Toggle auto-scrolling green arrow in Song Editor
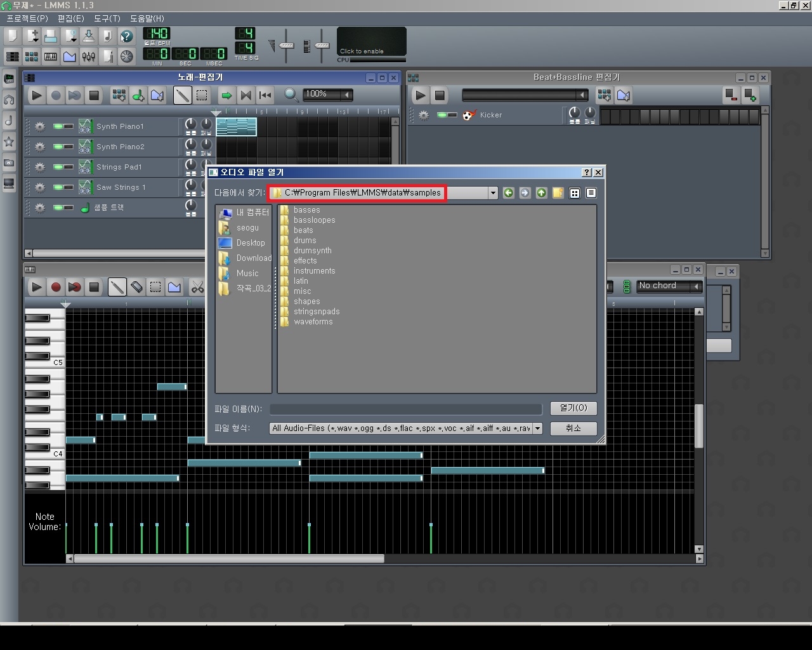 click(x=226, y=95)
